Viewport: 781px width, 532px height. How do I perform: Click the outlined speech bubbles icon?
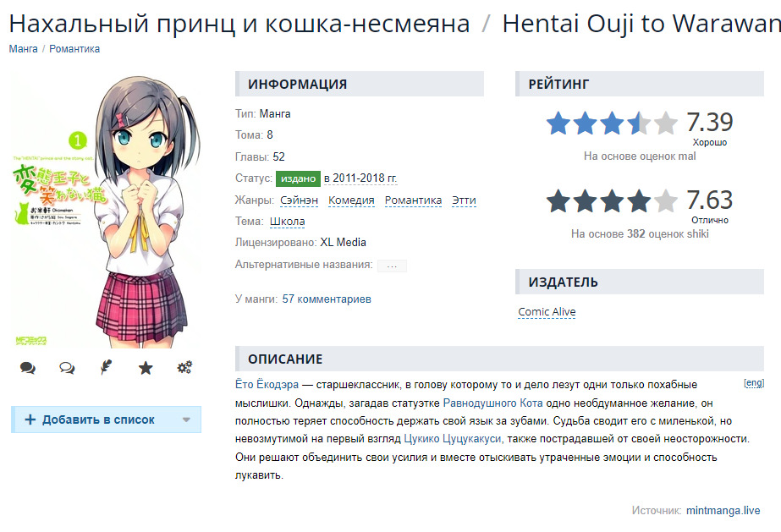click(x=67, y=368)
